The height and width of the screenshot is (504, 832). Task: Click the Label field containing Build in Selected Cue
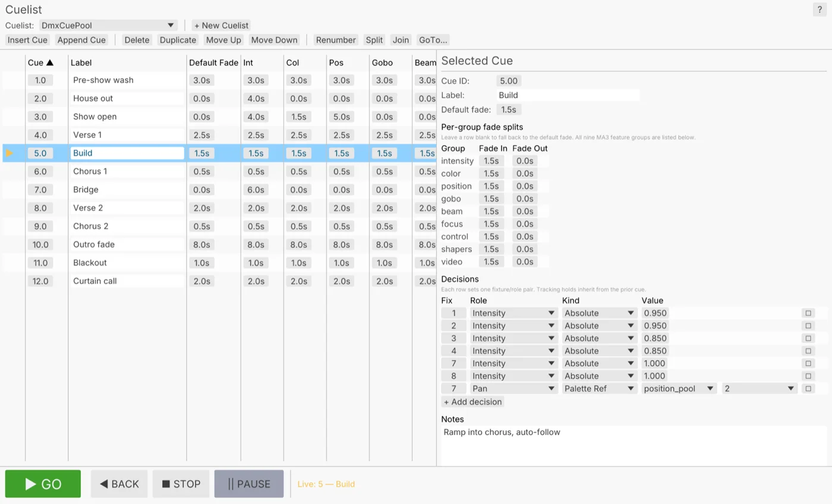[568, 95]
